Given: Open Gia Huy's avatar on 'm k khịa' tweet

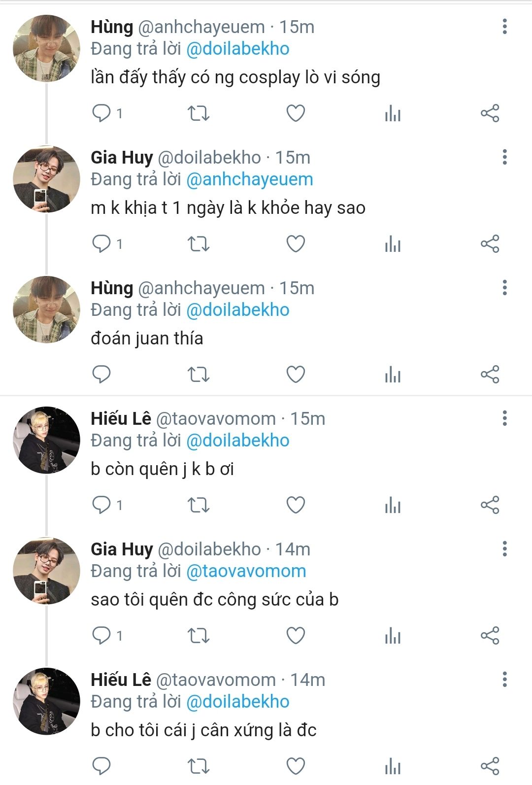Looking at the screenshot, I should point(46,179).
